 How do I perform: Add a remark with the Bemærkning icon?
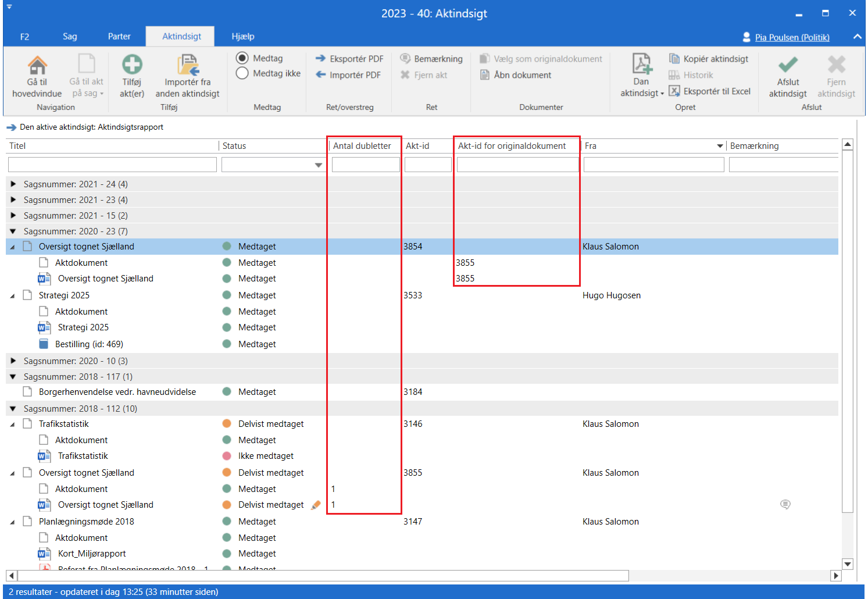pos(405,59)
